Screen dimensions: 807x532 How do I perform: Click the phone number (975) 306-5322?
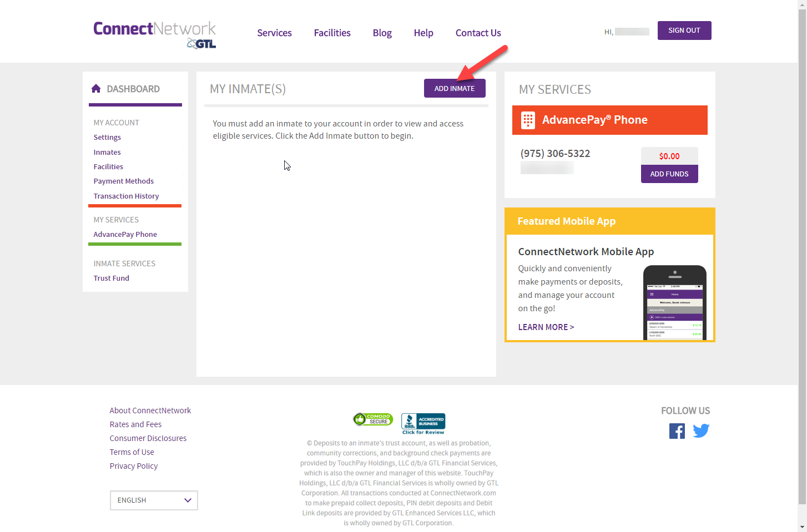pyautogui.click(x=555, y=154)
